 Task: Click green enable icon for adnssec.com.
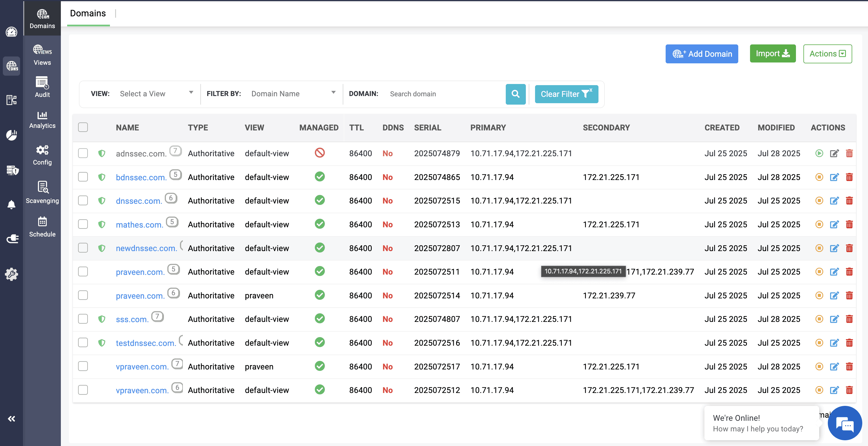pos(819,153)
